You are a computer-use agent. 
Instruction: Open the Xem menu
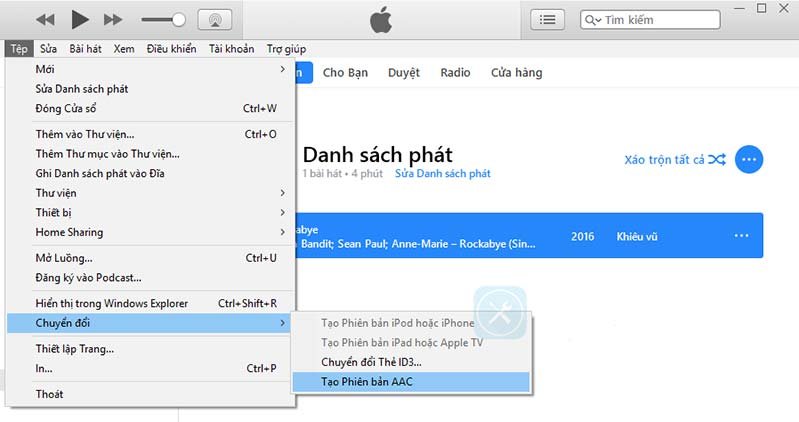[124, 49]
